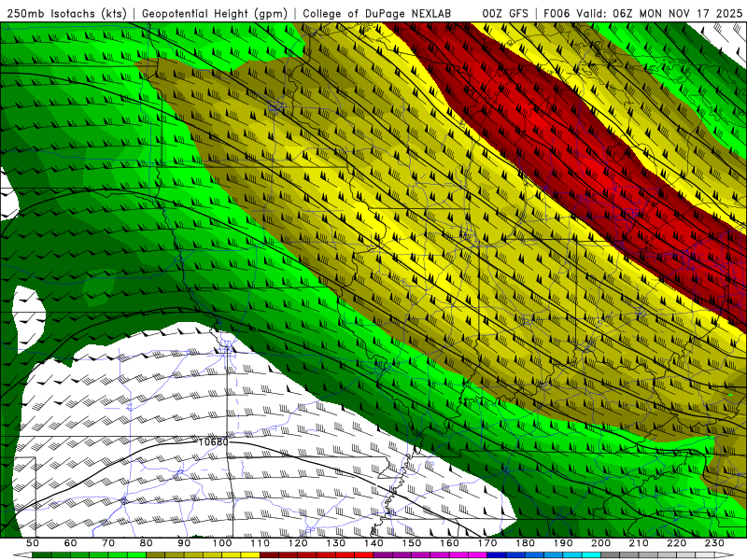
Task: Click the 160 value on the color scale
Action: pyautogui.click(x=449, y=543)
